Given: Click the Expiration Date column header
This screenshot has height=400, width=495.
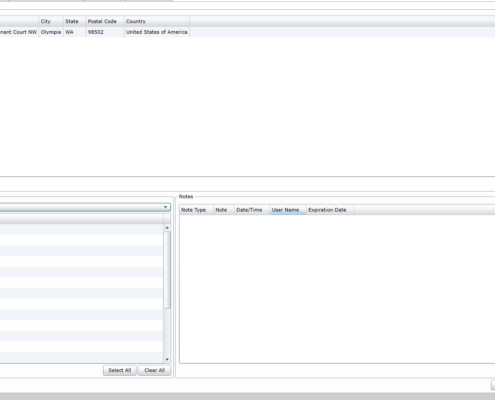Looking at the screenshot, I should [330, 210].
